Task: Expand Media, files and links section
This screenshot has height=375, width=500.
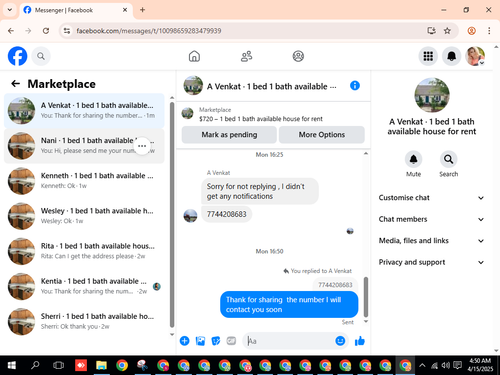Action: coord(431,241)
